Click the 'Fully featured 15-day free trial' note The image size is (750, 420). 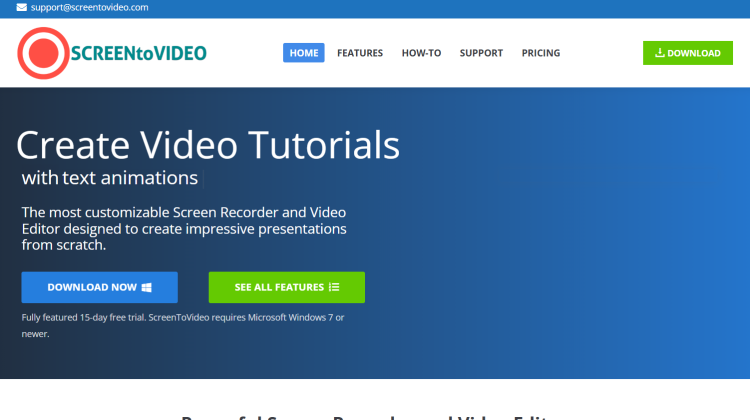(183, 325)
